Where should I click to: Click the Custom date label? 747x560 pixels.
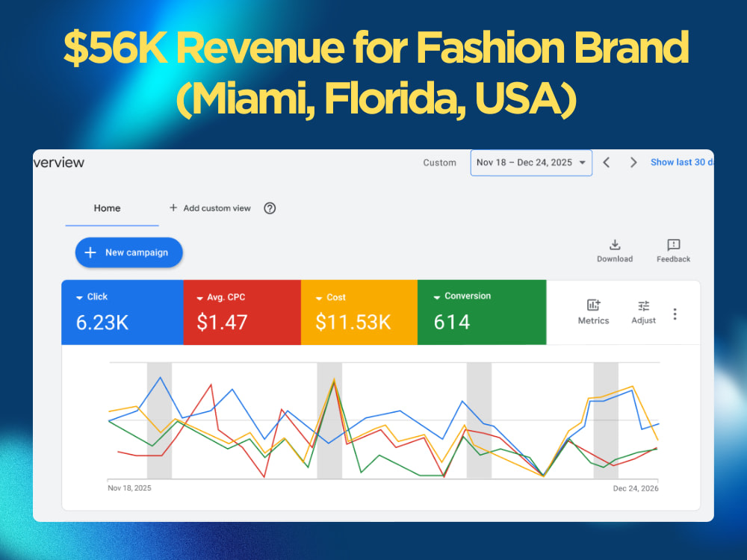439,163
